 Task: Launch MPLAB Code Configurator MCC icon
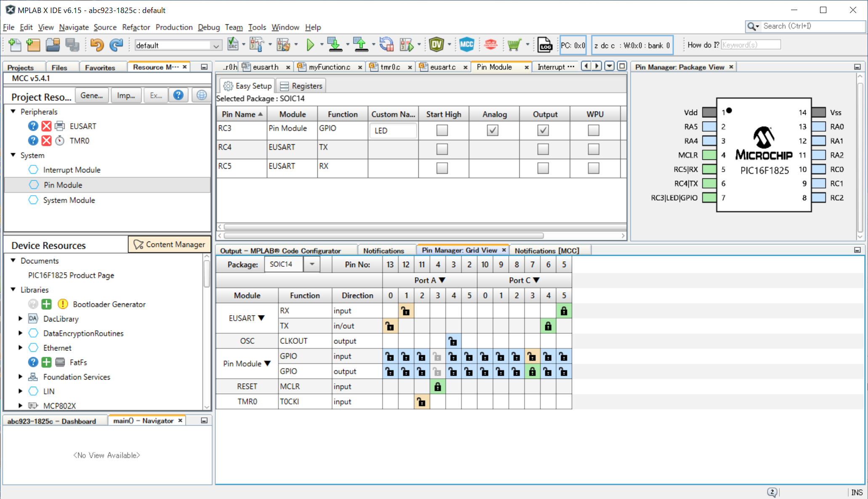pos(467,45)
